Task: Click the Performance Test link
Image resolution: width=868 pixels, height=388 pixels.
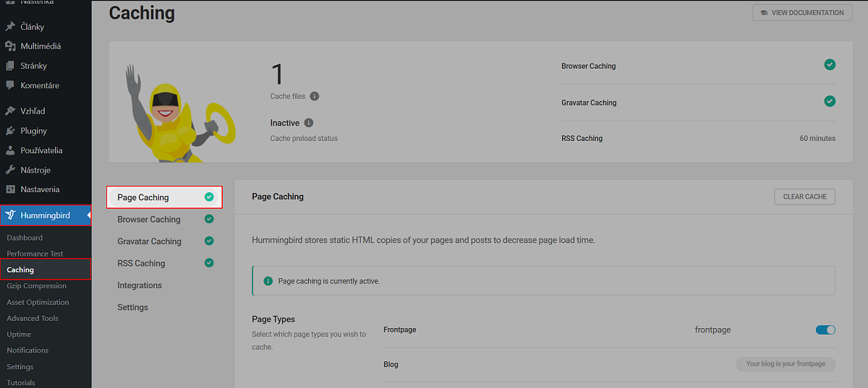Action: [35, 254]
